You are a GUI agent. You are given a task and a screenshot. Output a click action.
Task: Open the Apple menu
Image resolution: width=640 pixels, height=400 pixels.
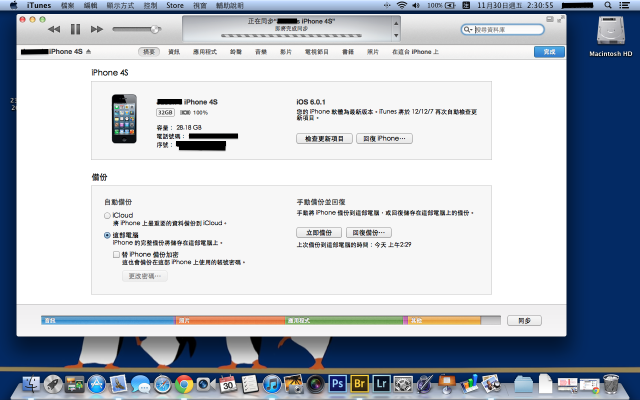(x=13, y=5)
